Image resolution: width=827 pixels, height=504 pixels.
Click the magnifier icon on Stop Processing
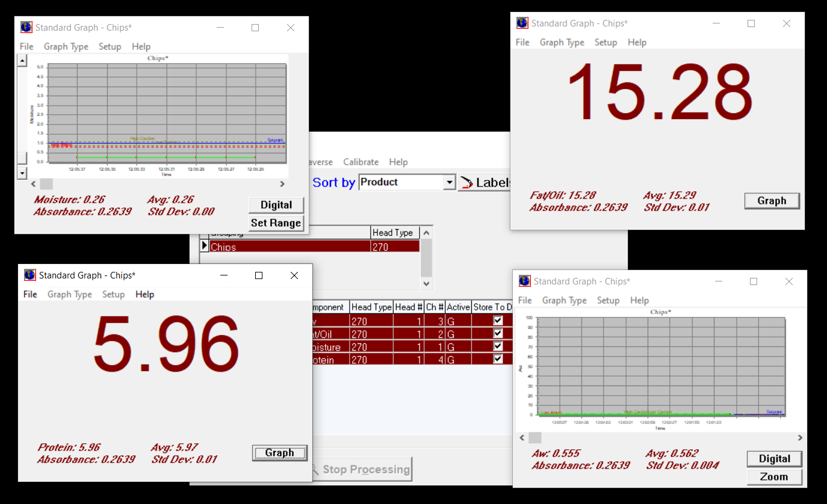coord(315,469)
